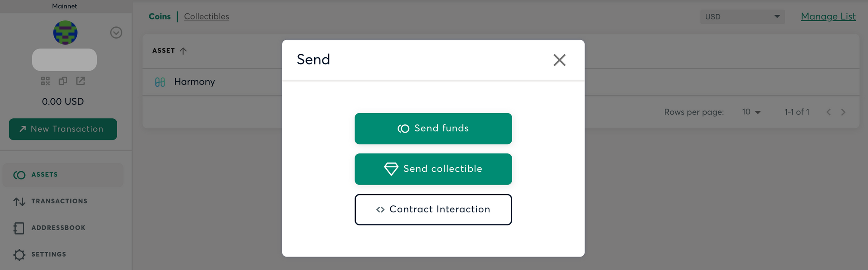The image size is (868, 270).
Task: Copy the Safe address using the copy icon
Action: tap(63, 81)
